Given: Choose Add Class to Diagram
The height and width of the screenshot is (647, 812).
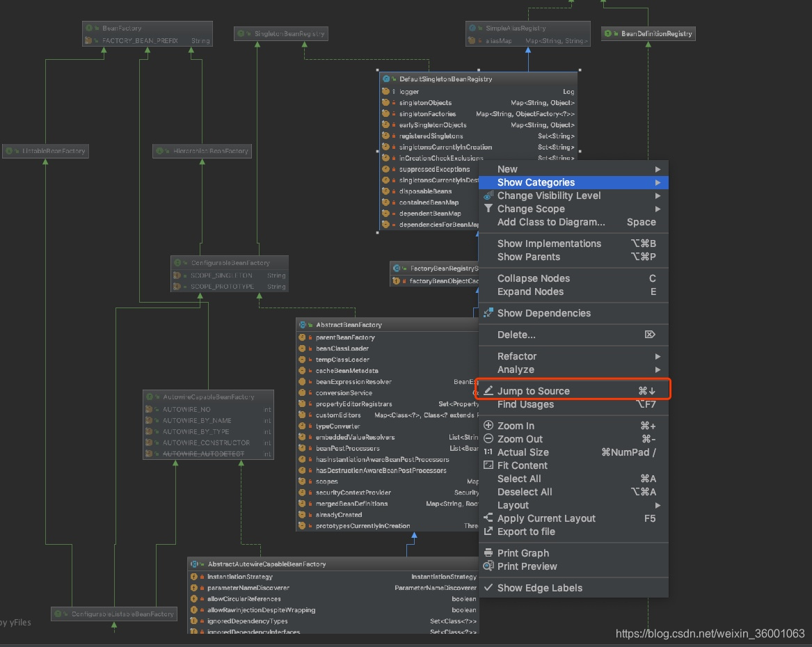Looking at the screenshot, I should pyautogui.click(x=573, y=222).
